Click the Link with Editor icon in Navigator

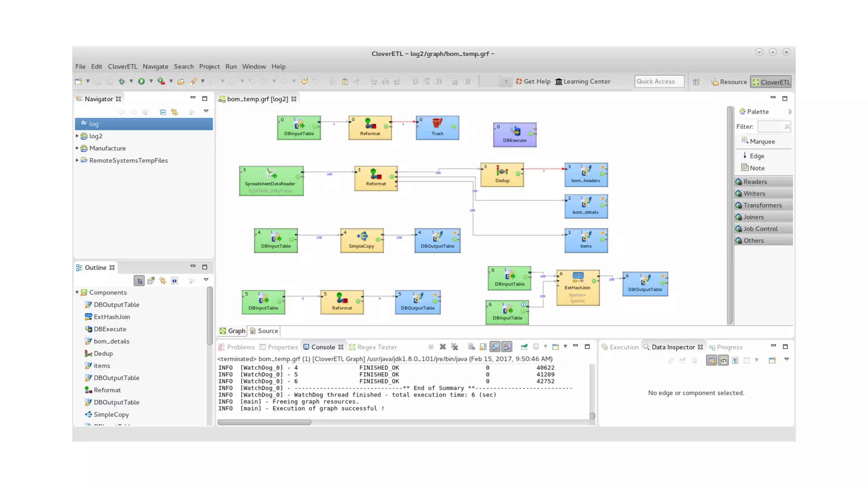[174, 112]
